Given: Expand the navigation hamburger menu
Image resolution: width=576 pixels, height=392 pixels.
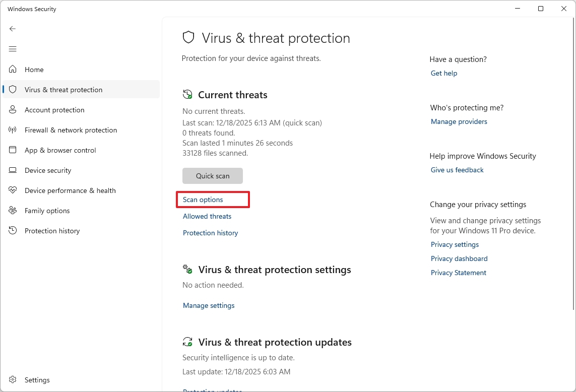Looking at the screenshot, I should [x=13, y=49].
